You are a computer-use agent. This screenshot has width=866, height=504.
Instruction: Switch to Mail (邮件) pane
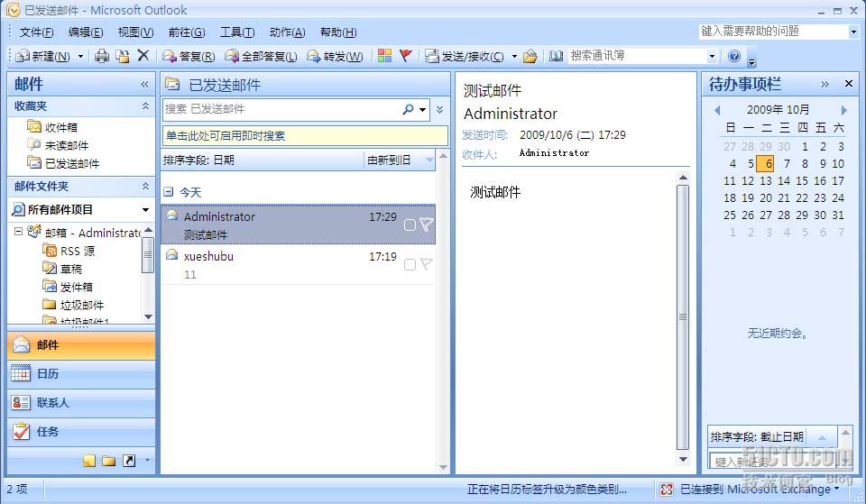click(x=81, y=345)
